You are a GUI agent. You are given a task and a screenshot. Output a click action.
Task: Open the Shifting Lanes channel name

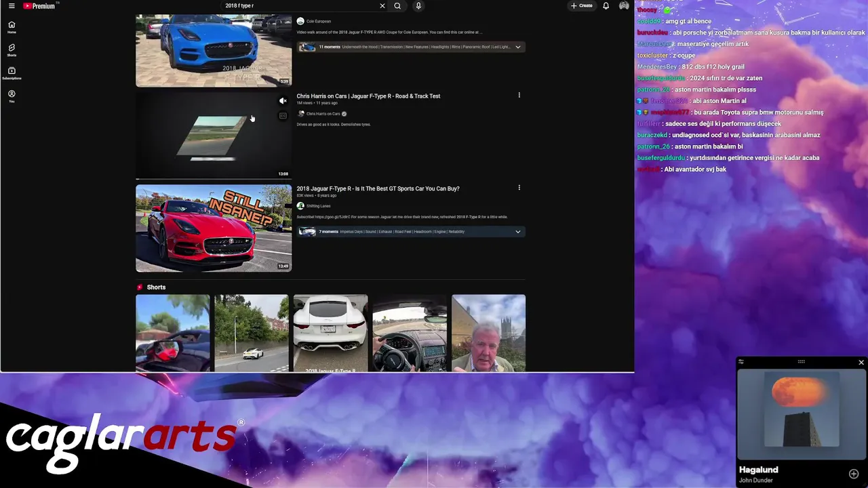(319, 206)
